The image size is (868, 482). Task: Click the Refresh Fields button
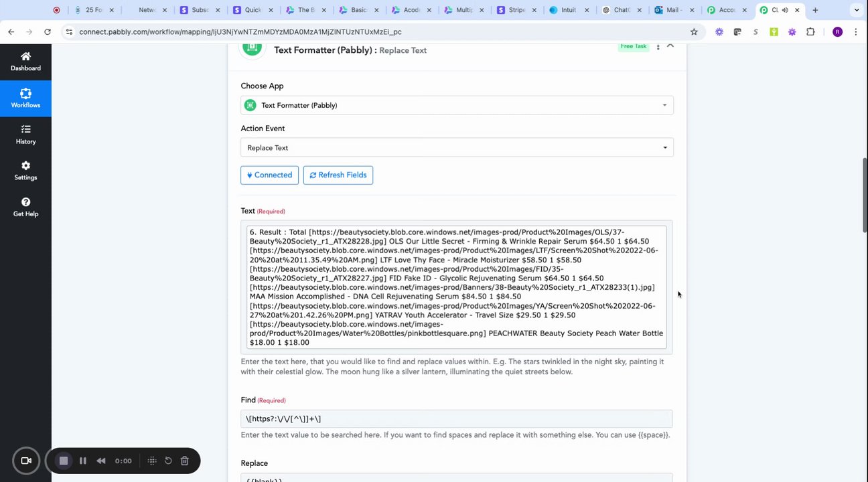tap(338, 175)
